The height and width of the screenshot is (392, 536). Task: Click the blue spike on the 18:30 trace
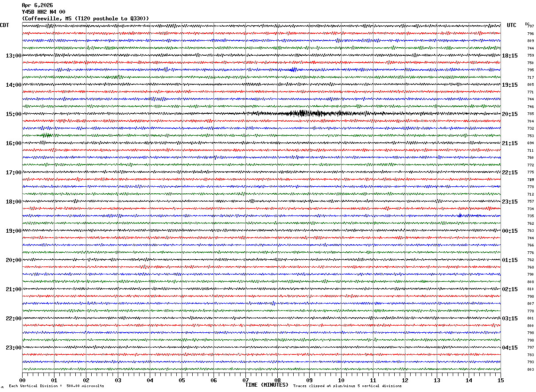coord(460,215)
